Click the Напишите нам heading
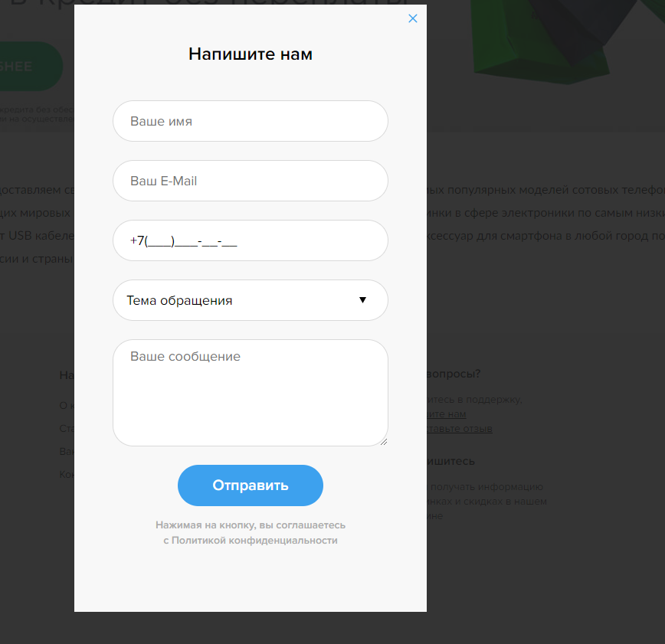 pos(251,54)
